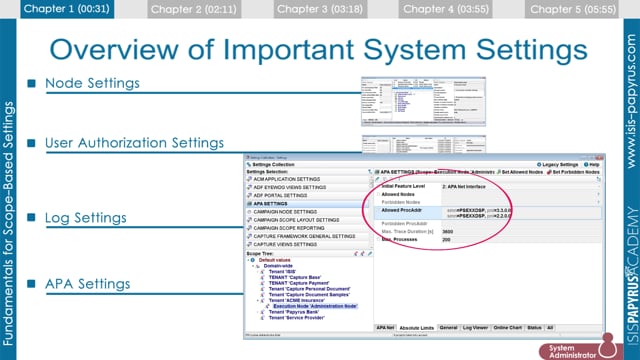Open the User Authorization Settings topic

point(134,143)
